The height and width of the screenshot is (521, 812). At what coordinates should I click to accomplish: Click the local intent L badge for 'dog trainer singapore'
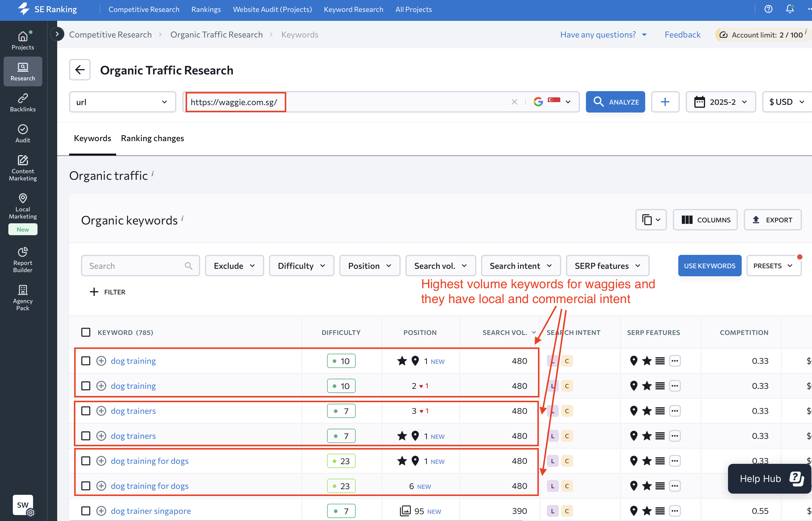pos(553,511)
